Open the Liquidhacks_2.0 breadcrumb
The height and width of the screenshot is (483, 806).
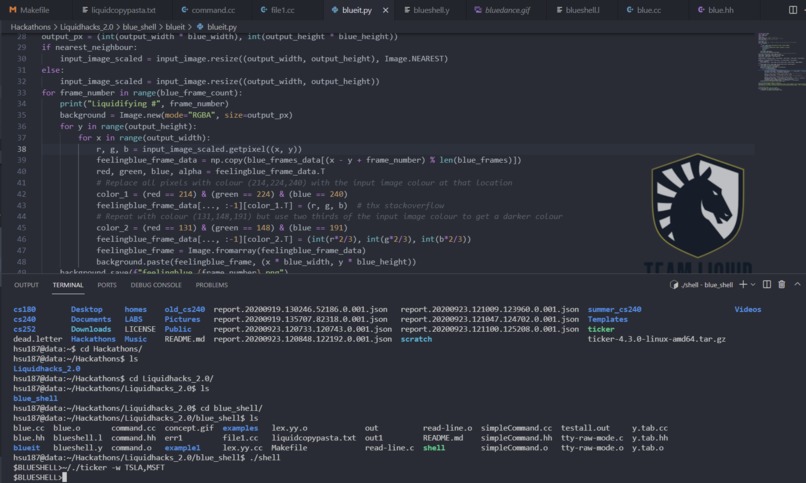86,27
